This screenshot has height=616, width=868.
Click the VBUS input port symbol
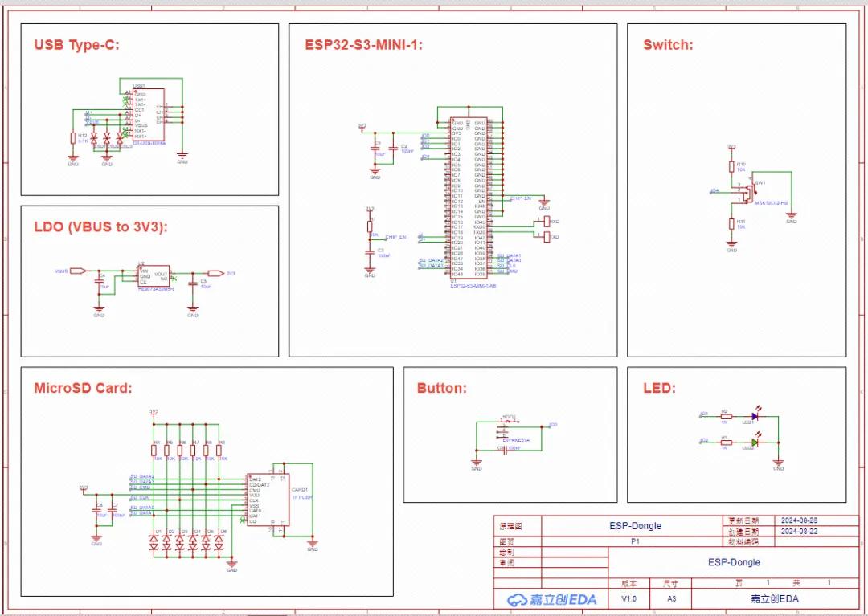point(77,271)
